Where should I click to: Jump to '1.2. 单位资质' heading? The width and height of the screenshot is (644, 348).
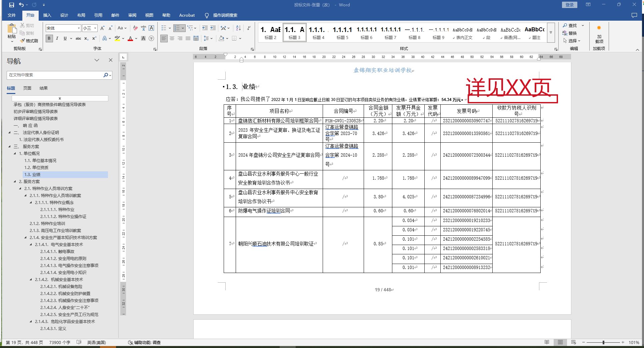point(36,168)
